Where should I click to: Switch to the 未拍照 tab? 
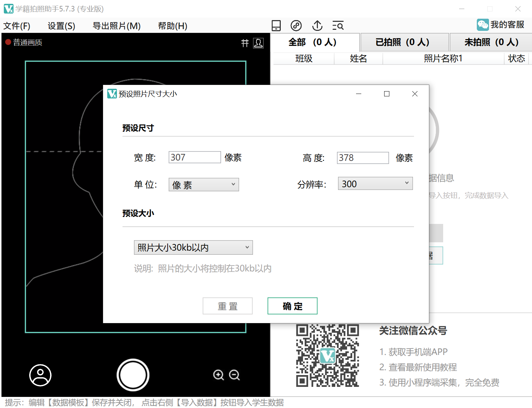[x=490, y=42]
